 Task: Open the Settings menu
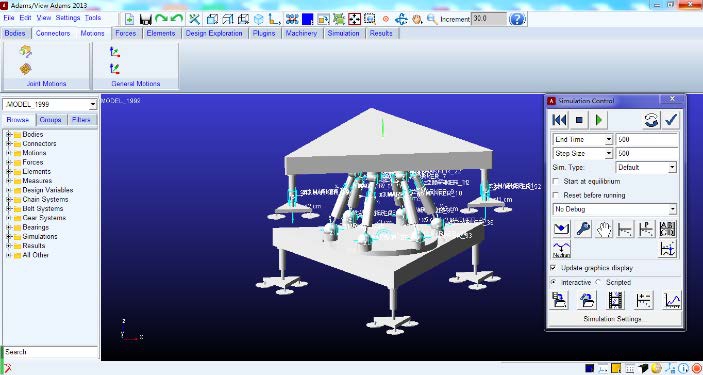tap(68, 18)
